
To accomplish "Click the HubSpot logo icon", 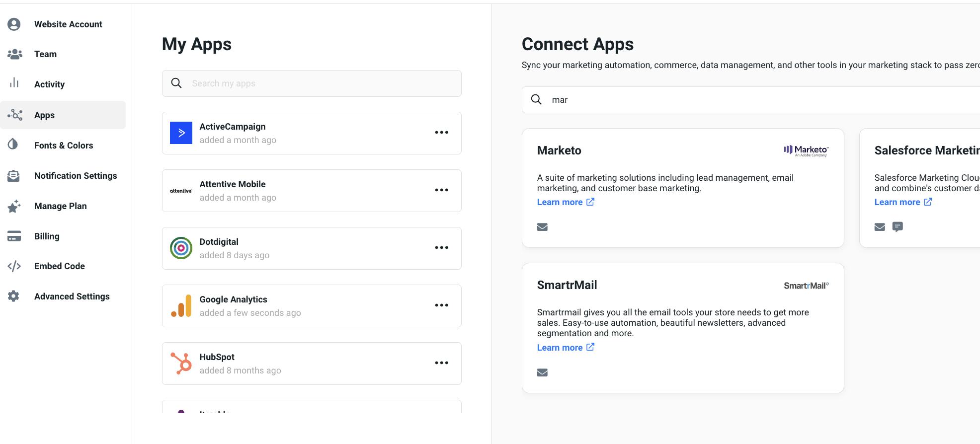I will pyautogui.click(x=181, y=364).
